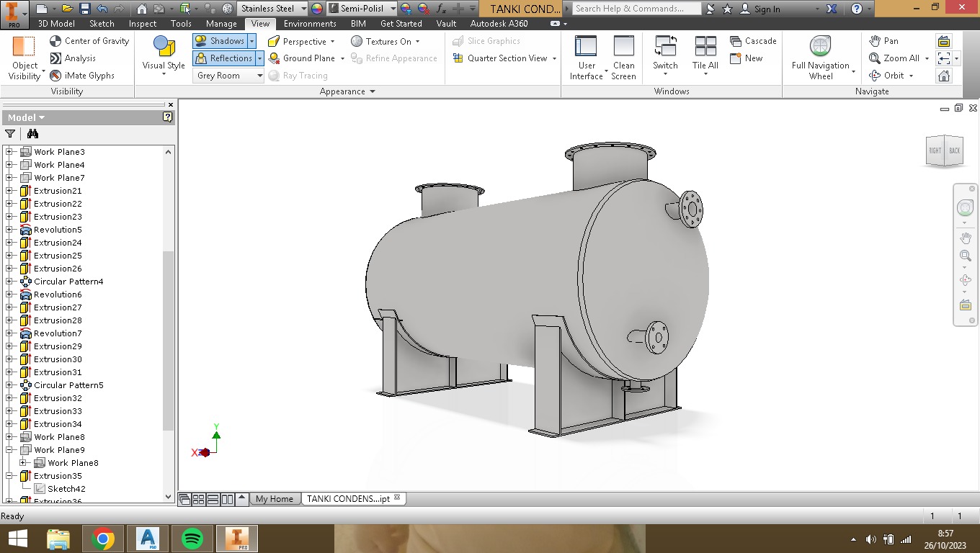Click the Cascade windows icon
This screenshot has height=553, width=980.
pos(736,41)
